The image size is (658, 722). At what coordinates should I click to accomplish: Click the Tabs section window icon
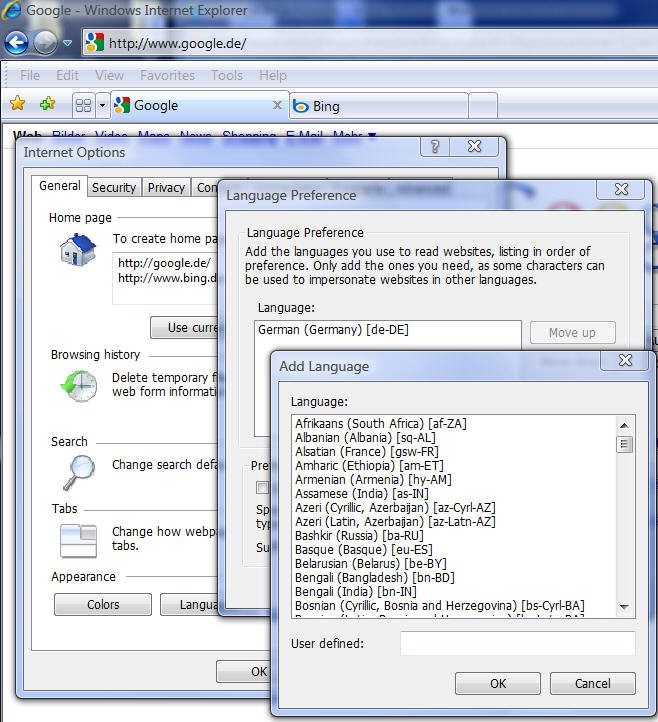79,541
